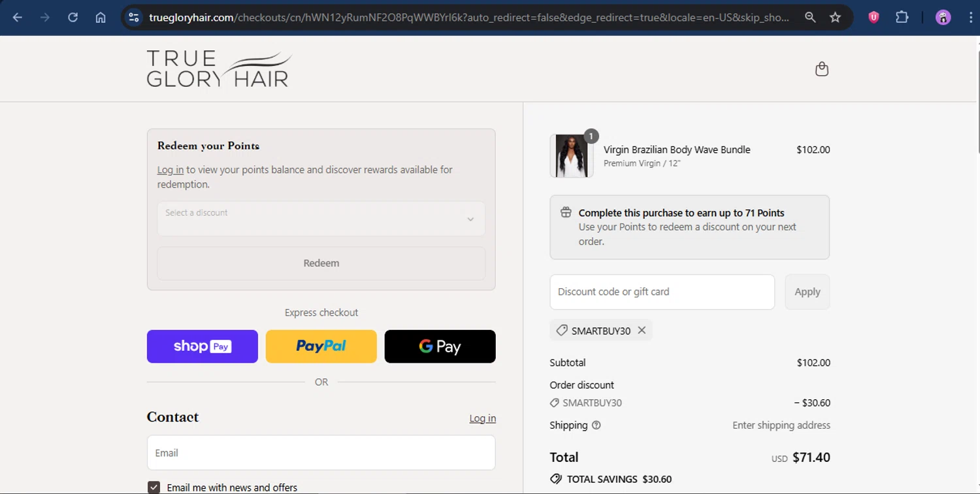Open the shopping bag cart icon
The image size is (980, 494).
[822, 69]
